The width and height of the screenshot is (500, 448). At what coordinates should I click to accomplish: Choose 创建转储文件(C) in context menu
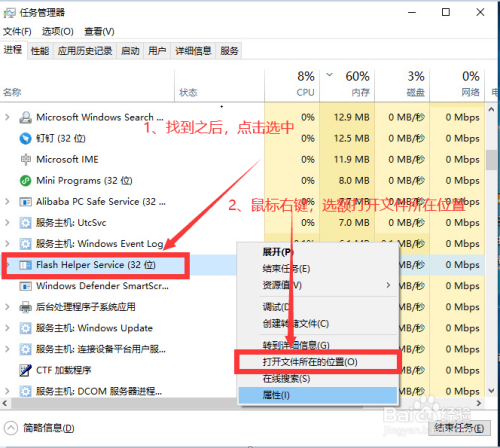click(x=318, y=324)
